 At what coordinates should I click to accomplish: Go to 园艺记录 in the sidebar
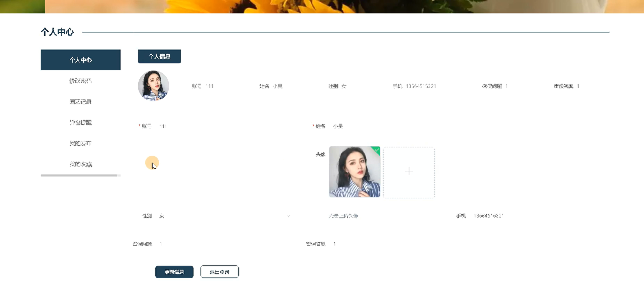click(80, 102)
